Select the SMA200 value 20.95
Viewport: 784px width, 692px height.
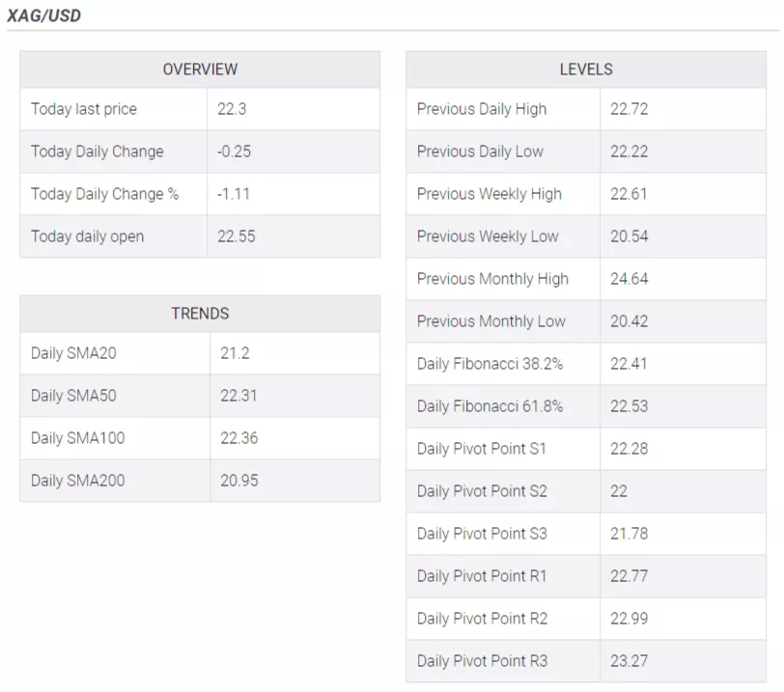point(239,481)
